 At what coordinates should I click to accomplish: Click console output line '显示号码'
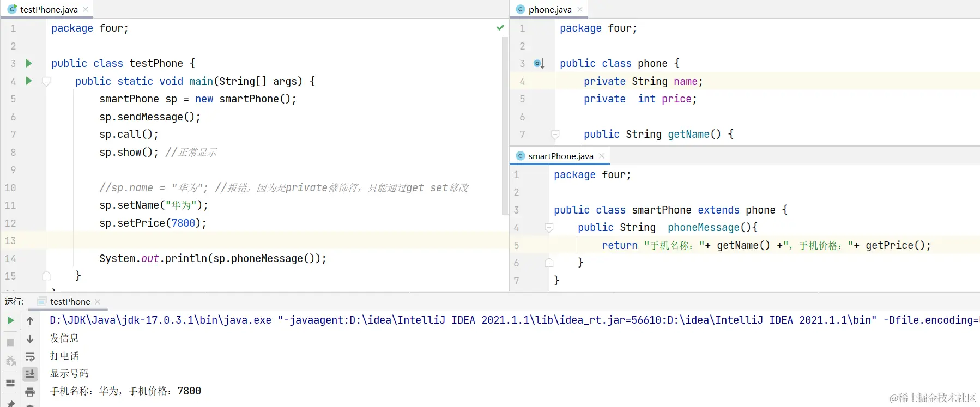69,373
